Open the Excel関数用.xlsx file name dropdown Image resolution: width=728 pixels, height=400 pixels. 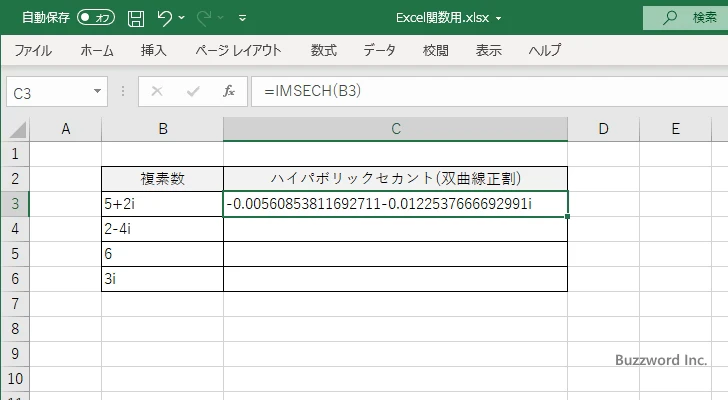499,19
